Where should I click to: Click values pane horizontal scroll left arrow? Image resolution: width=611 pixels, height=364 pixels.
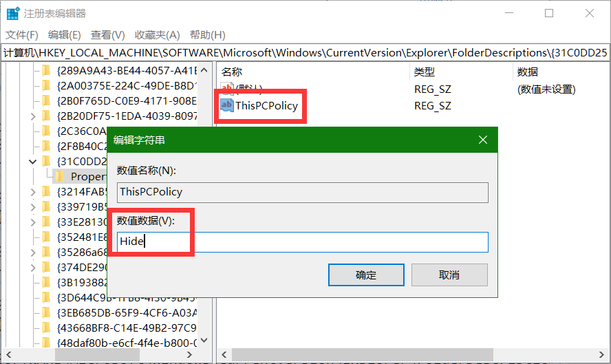(224, 354)
